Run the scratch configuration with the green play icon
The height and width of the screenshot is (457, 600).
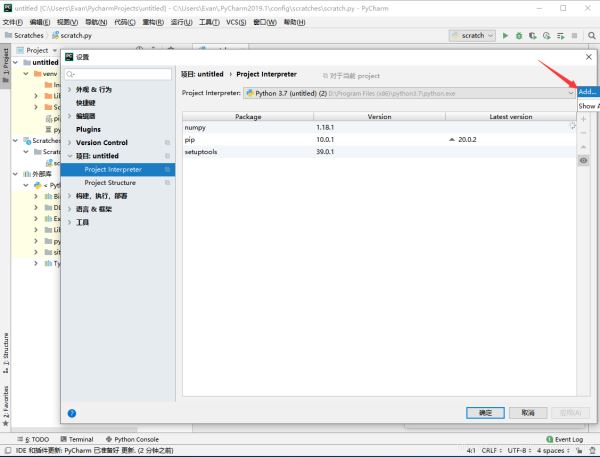505,36
